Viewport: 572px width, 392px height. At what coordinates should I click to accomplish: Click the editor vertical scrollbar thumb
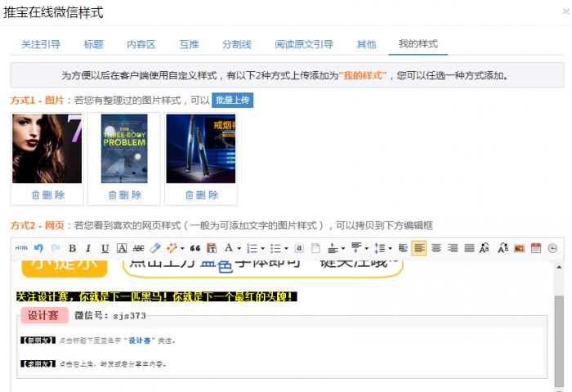pos(558,341)
